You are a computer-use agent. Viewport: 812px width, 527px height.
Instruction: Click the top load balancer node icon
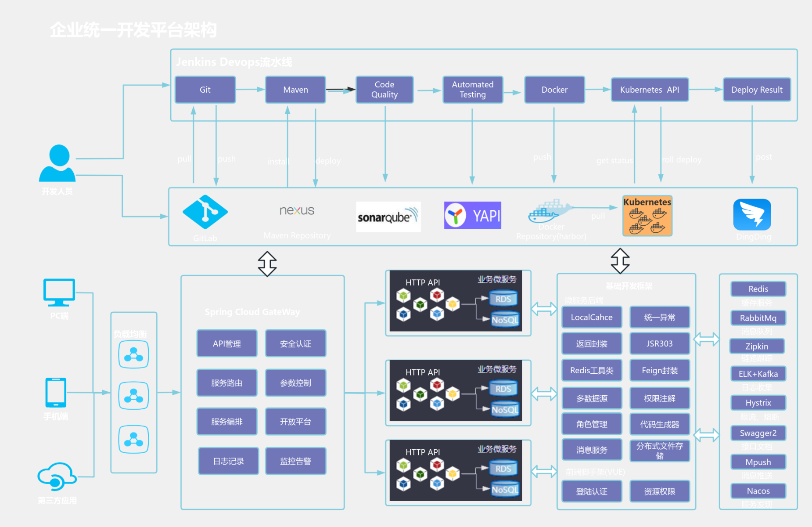(133, 354)
